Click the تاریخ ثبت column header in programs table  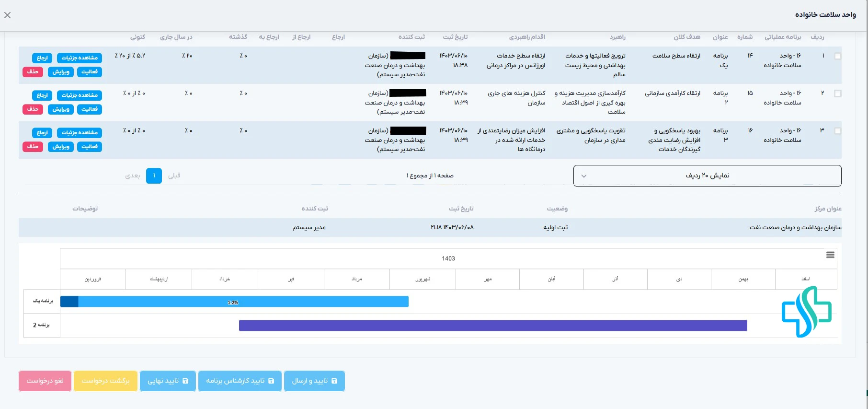[455, 37]
